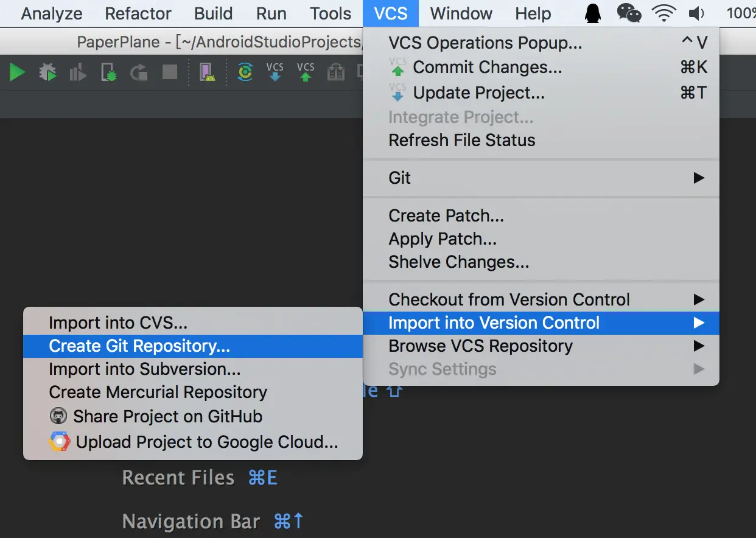Expand the Git submenu
This screenshot has height=538, width=756.
pos(541,178)
